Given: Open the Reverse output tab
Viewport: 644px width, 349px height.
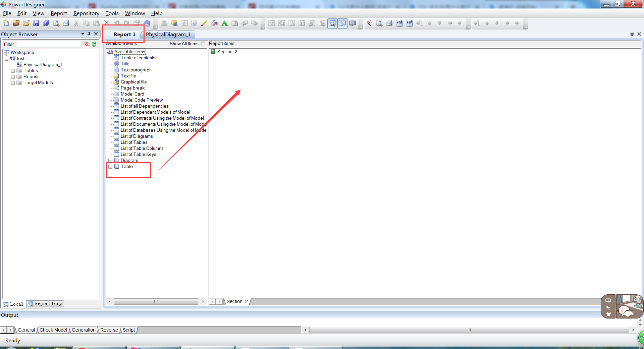Looking at the screenshot, I should pyautogui.click(x=109, y=330).
